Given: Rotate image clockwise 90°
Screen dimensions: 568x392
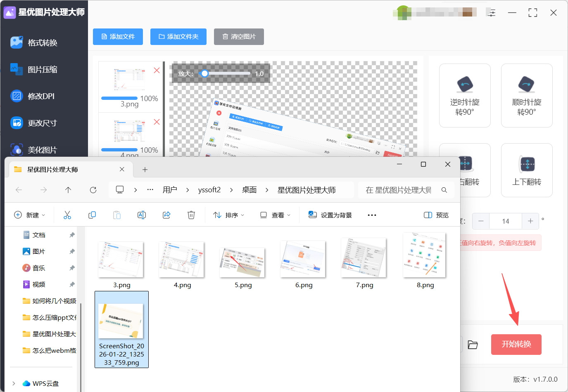Looking at the screenshot, I should pyautogui.click(x=527, y=95).
